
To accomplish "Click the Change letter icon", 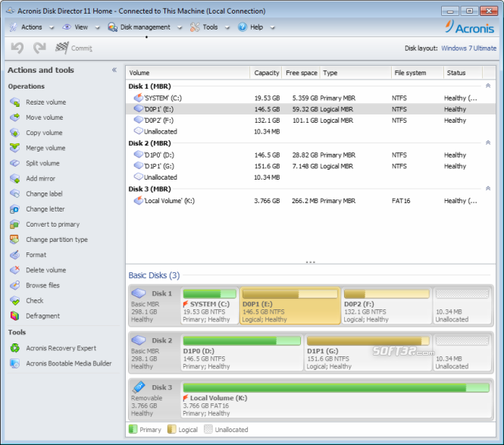I will pos(15,209).
